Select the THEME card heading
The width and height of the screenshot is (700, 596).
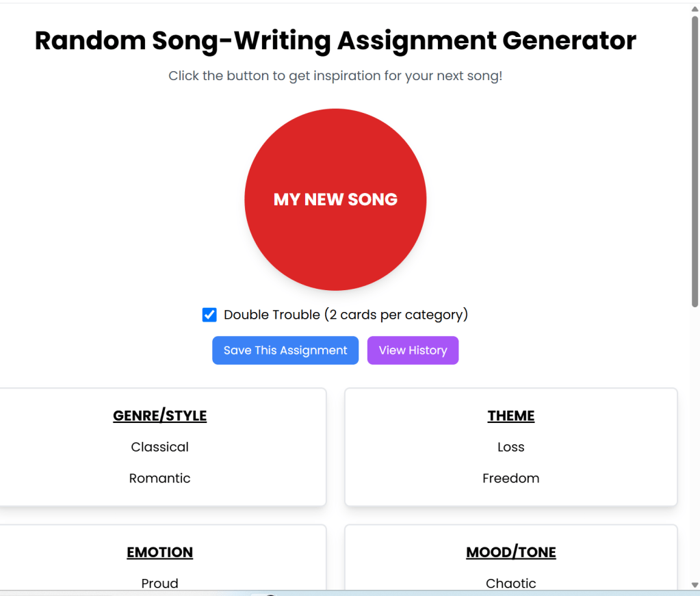pos(511,415)
